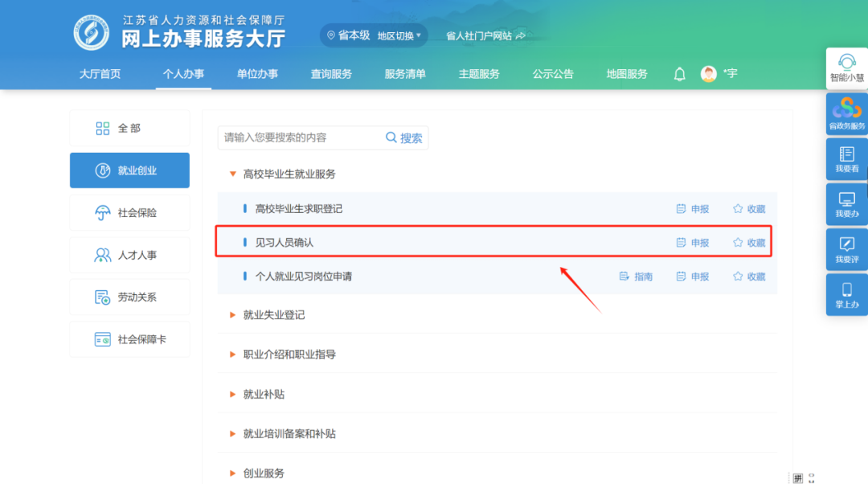868x484 pixels.
Task: Open 我要办 side shortcut
Action: [x=846, y=205]
